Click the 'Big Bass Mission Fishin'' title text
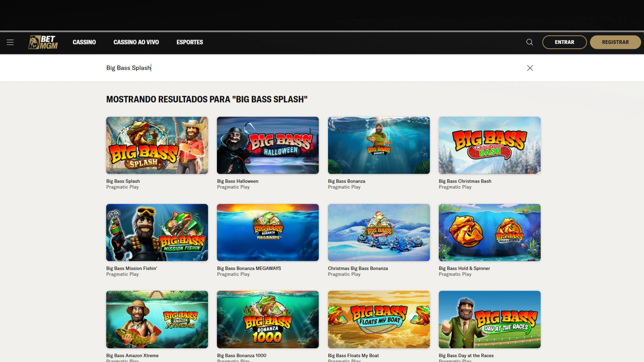Viewport: 644px width, 362px height. click(x=131, y=268)
